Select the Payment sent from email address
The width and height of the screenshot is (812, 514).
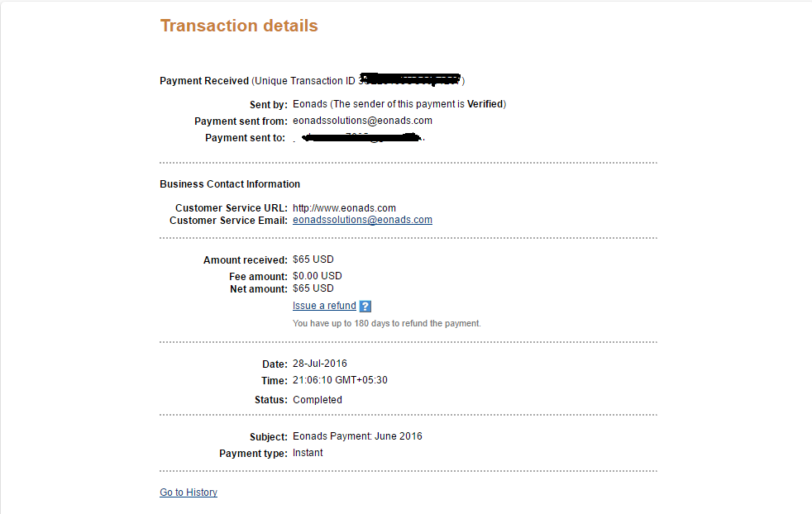(x=362, y=121)
